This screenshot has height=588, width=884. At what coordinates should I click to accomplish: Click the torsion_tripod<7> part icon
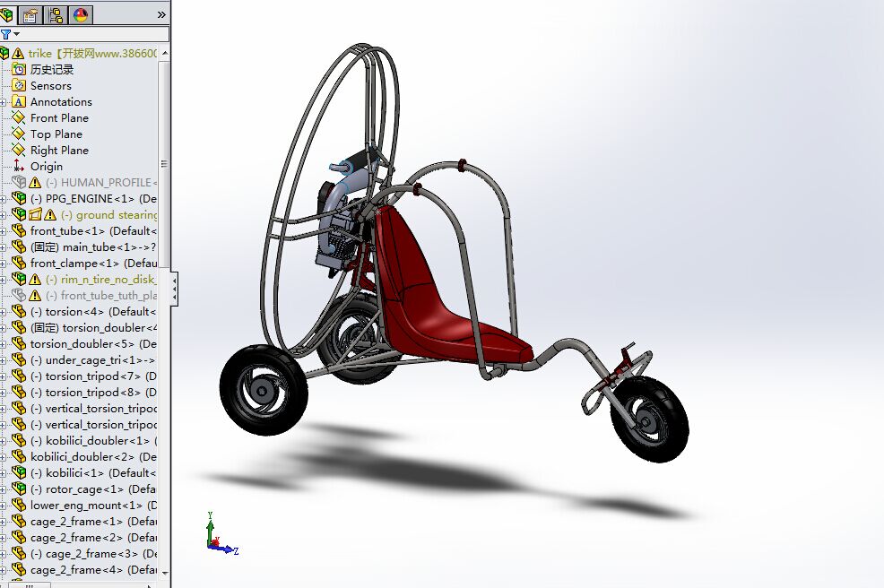point(19,376)
